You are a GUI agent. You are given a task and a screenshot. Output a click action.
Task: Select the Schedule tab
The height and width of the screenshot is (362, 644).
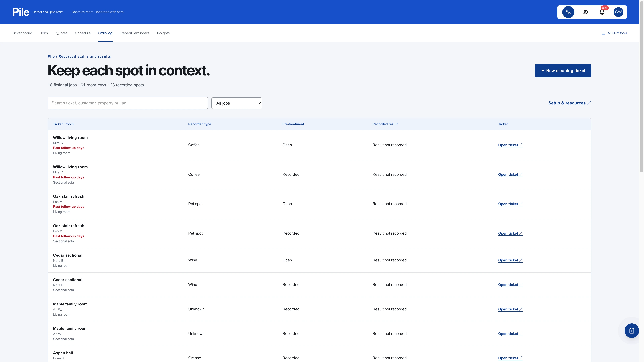pyautogui.click(x=83, y=33)
